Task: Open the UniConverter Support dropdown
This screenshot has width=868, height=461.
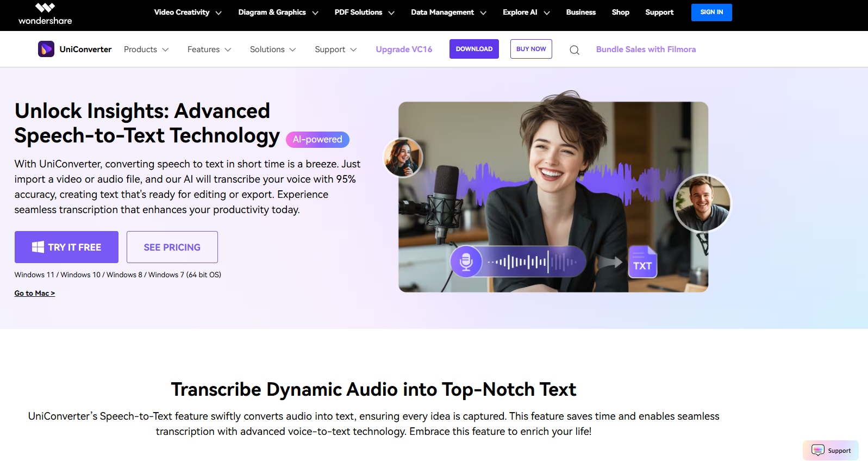Action: pyautogui.click(x=336, y=49)
